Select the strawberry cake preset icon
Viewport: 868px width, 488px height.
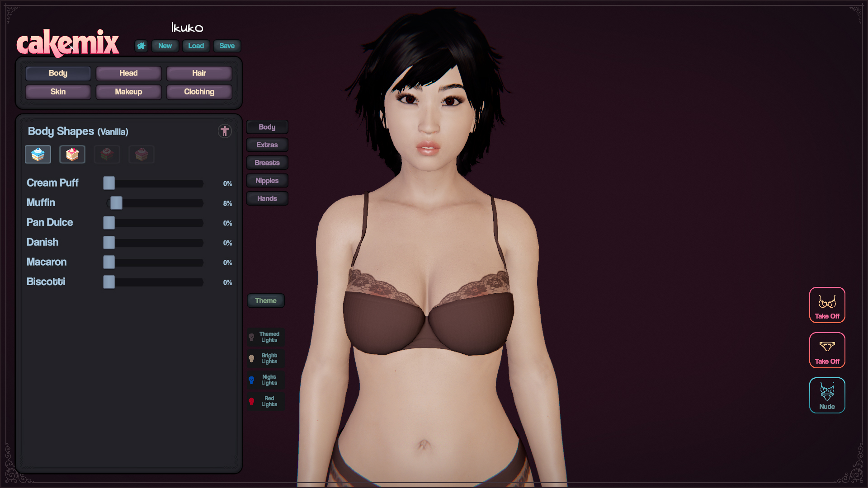72,155
